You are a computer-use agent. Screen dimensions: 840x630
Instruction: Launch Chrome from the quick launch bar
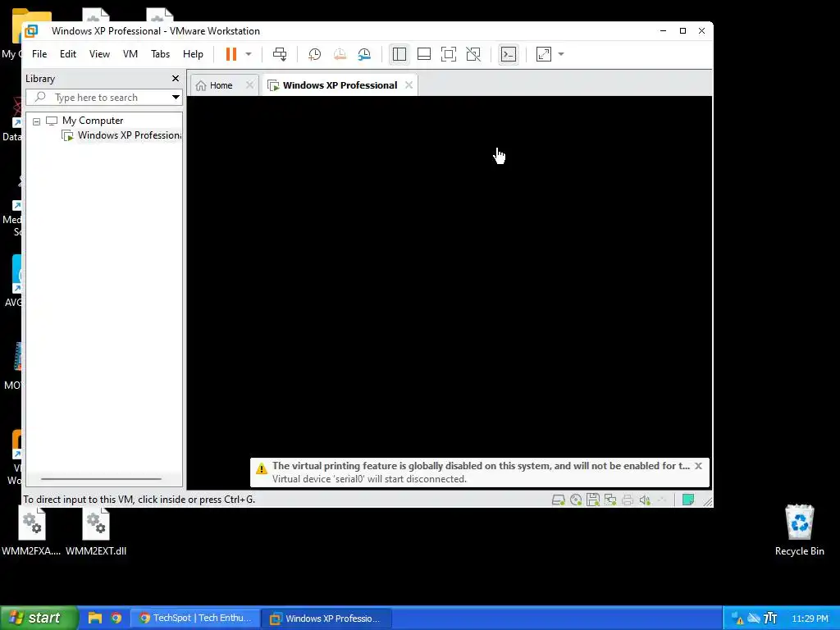pos(116,618)
